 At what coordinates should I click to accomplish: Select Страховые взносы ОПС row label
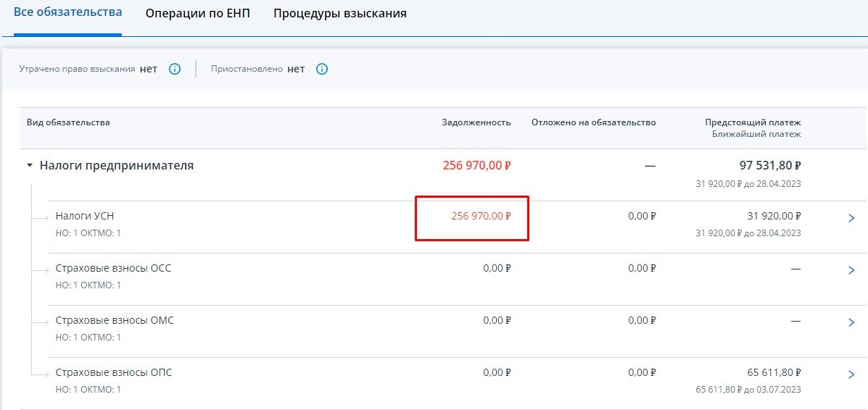pos(113,372)
